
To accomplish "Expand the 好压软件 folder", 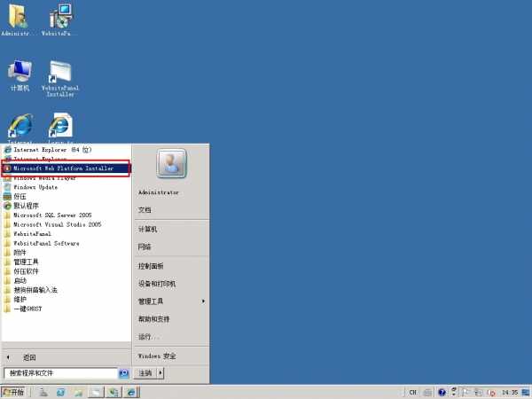I will [x=66, y=271].
